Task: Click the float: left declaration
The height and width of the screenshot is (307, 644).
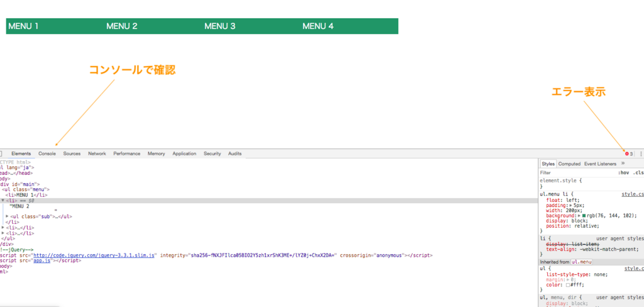Action: pyautogui.click(x=563, y=199)
